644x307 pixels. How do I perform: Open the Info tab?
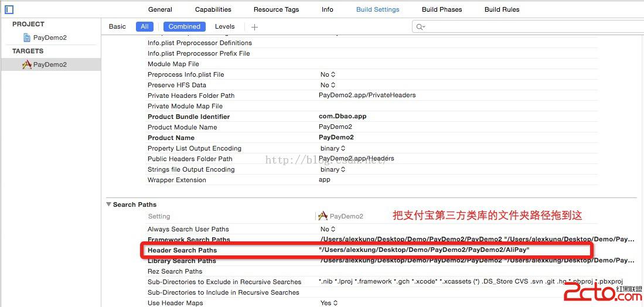coord(328,9)
